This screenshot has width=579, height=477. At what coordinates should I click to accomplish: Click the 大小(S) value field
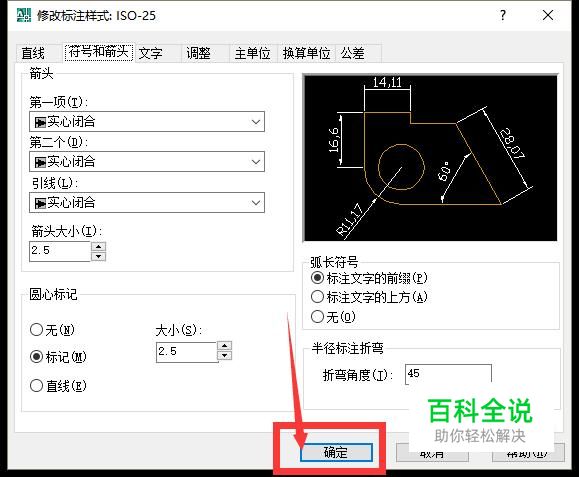pos(186,352)
